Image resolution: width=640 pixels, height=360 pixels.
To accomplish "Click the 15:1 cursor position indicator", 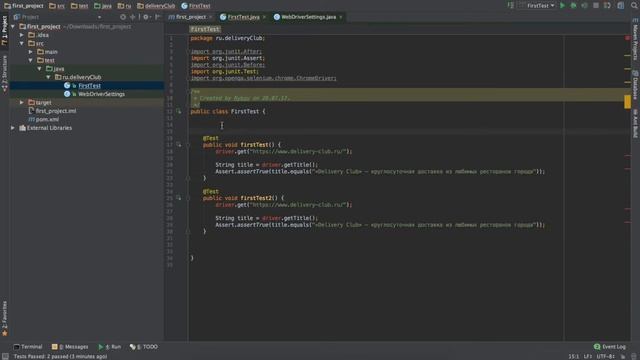I will coord(573,356).
